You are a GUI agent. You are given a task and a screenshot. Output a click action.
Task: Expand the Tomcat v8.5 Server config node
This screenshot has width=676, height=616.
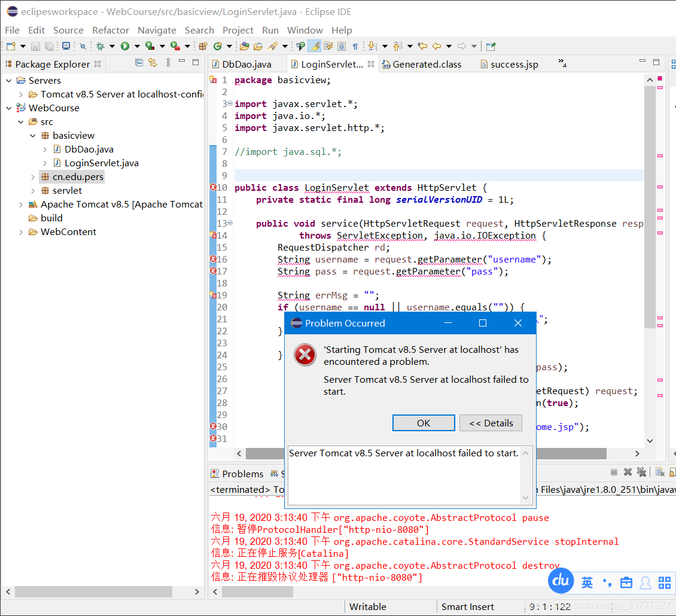(21, 94)
